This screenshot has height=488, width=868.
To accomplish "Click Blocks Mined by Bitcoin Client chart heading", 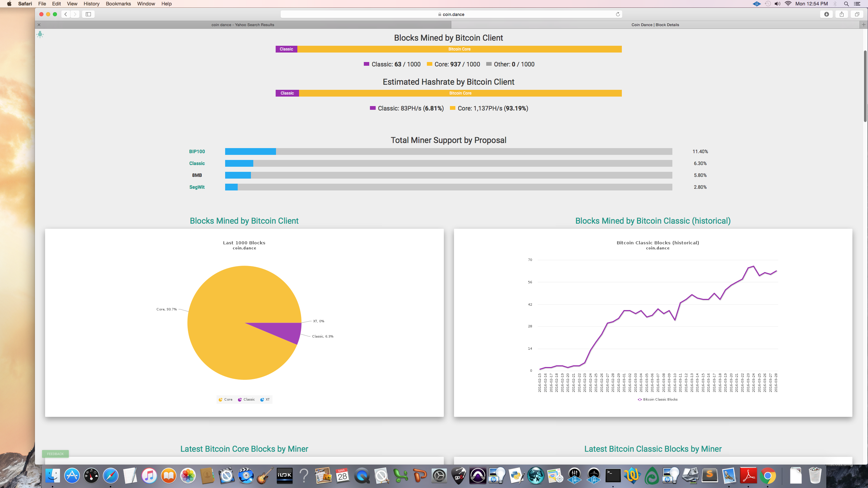I will 244,221.
